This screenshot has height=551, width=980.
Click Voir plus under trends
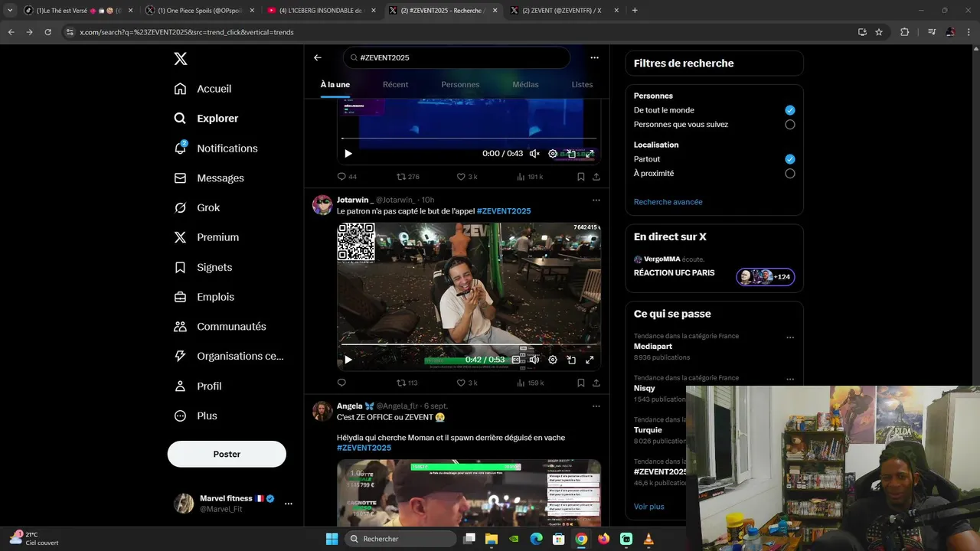pyautogui.click(x=649, y=507)
